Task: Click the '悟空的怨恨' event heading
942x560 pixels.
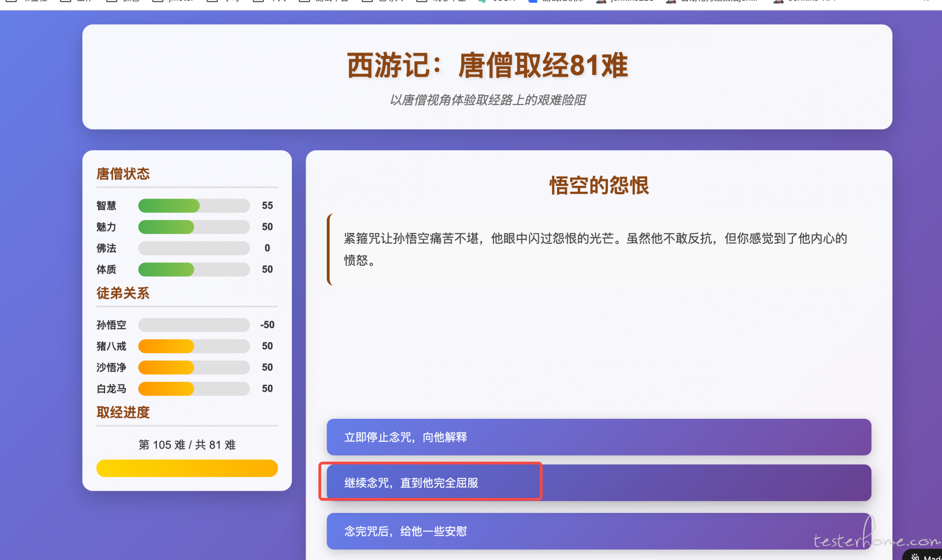Action: [599, 185]
